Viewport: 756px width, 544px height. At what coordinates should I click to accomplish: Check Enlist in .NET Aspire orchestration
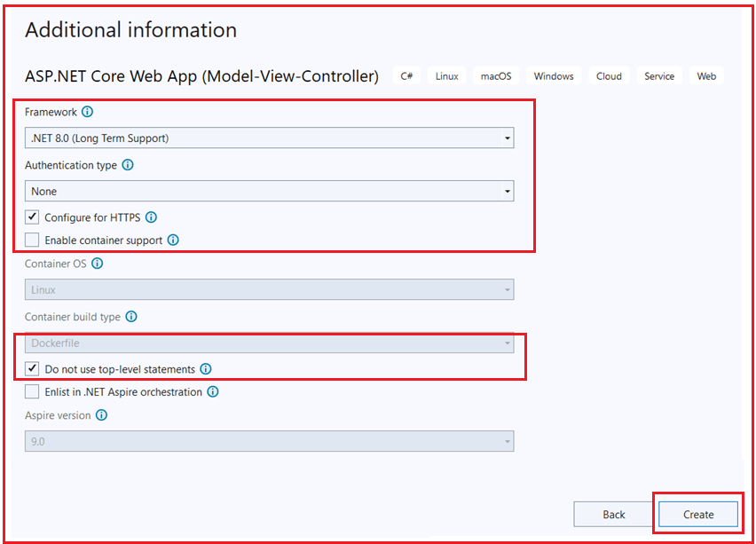(x=32, y=391)
